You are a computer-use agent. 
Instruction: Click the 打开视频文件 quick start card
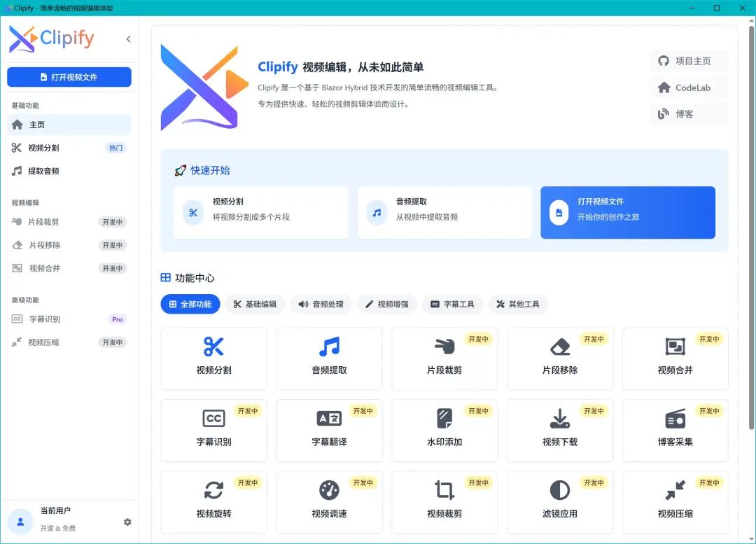coord(628,213)
